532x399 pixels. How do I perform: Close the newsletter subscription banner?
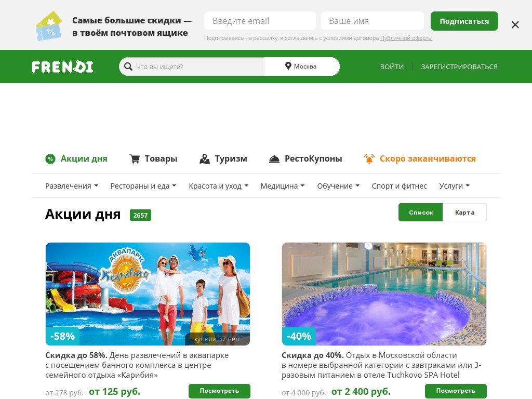tap(515, 25)
